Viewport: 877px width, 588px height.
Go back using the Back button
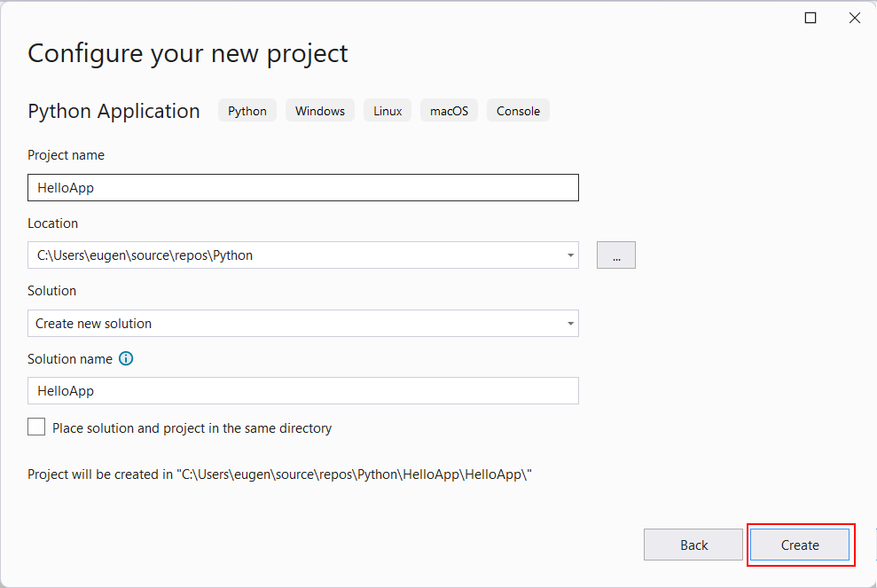tap(693, 545)
